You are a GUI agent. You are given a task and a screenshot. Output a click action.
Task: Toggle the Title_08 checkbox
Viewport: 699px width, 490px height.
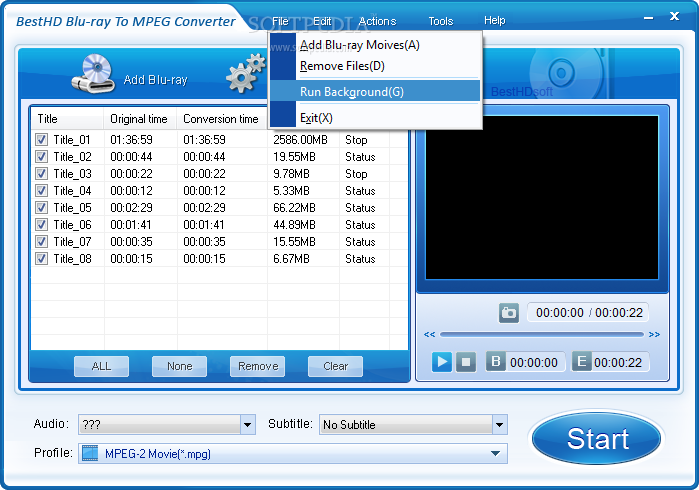pos(41,259)
